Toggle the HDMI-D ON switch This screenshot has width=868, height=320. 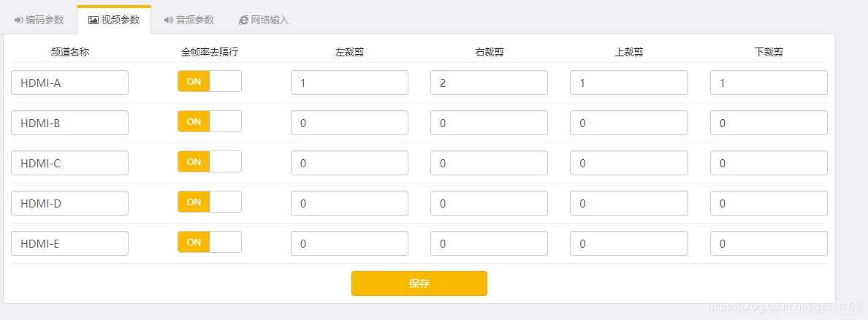pyautogui.click(x=209, y=202)
